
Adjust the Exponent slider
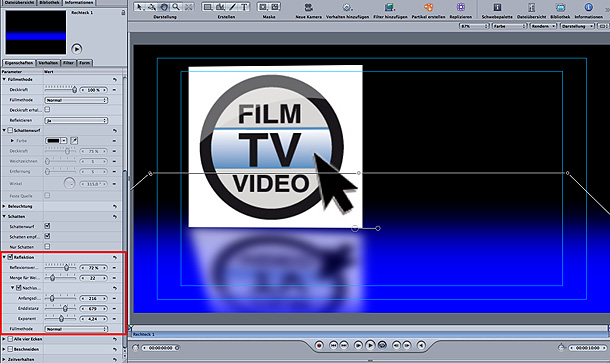click(x=61, y=318)
